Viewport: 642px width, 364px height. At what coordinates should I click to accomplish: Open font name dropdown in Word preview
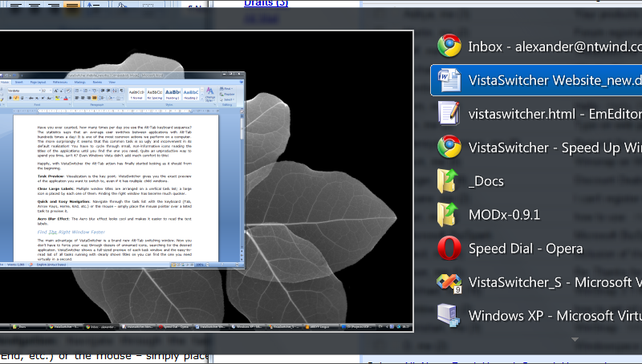point(39,91)
